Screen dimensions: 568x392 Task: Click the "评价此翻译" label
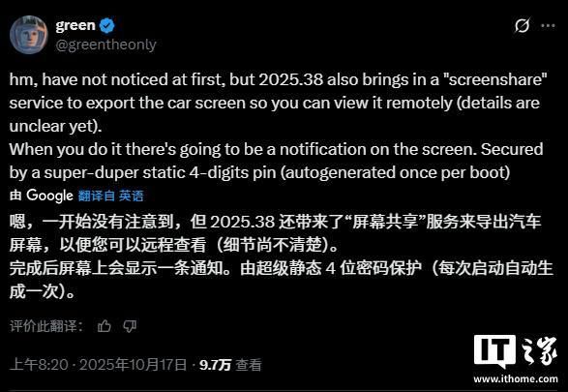[46, 326]
